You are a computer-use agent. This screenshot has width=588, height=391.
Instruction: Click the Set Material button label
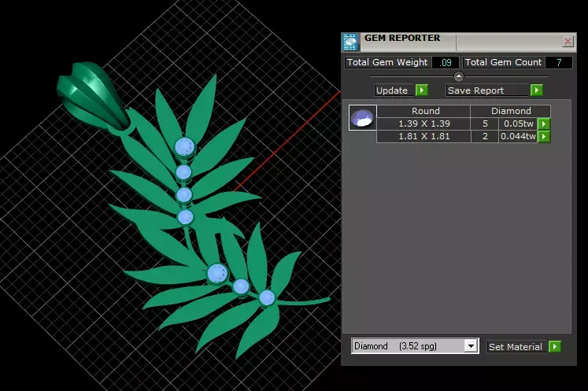click(x=516, y=347)
